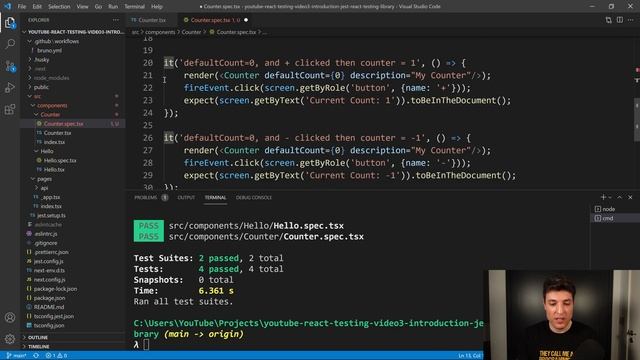Open the Edit menu
Viewport: 640px width, 360px height.
point(37,7)
